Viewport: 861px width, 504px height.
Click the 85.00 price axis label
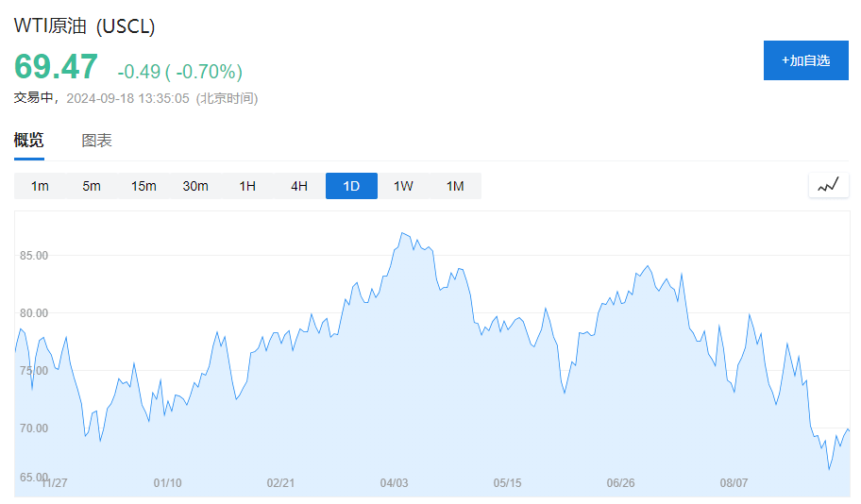click(x=33, y=255)
